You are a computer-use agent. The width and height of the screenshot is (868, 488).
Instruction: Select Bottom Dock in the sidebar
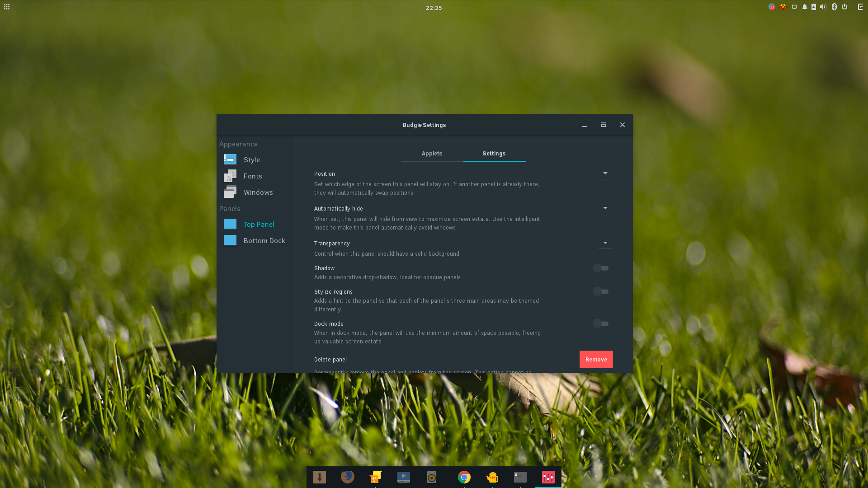pyautogui.click(x=255, y=241)
